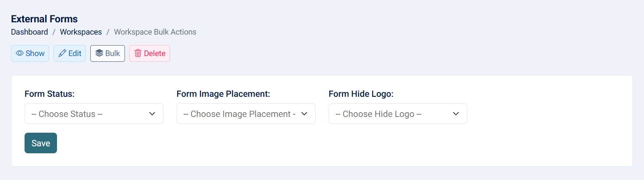Select the Bulk button label
This screenshot has width=644, height=180.
pos(113,53)
